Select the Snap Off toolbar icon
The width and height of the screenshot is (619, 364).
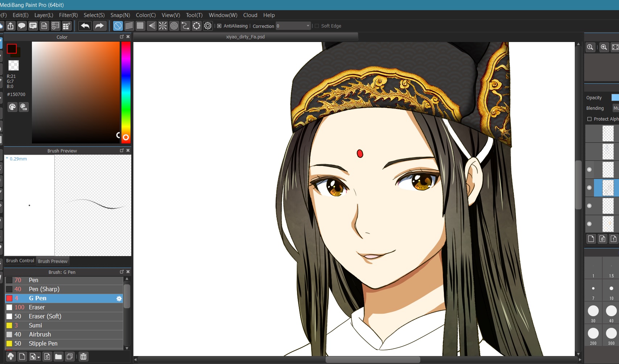[x=118, y=26]
